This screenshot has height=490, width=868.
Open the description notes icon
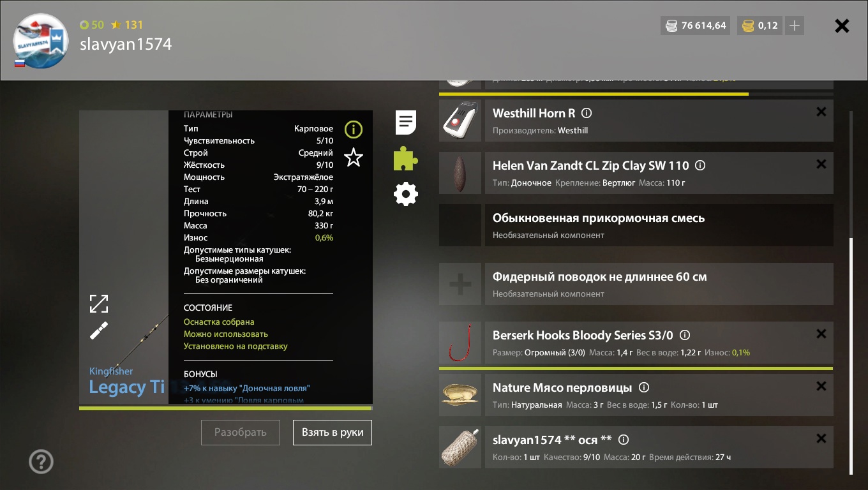pos(406,122)
